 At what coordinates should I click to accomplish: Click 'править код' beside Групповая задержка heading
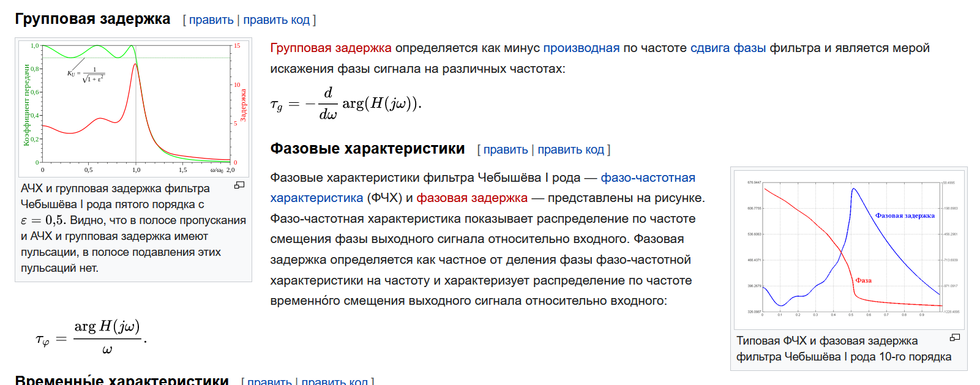click(276, 20)
